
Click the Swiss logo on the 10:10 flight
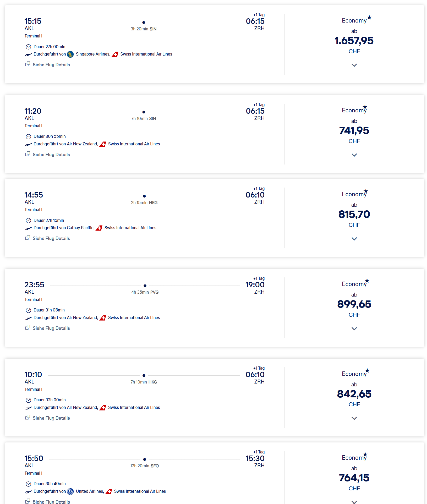(103, 408)
